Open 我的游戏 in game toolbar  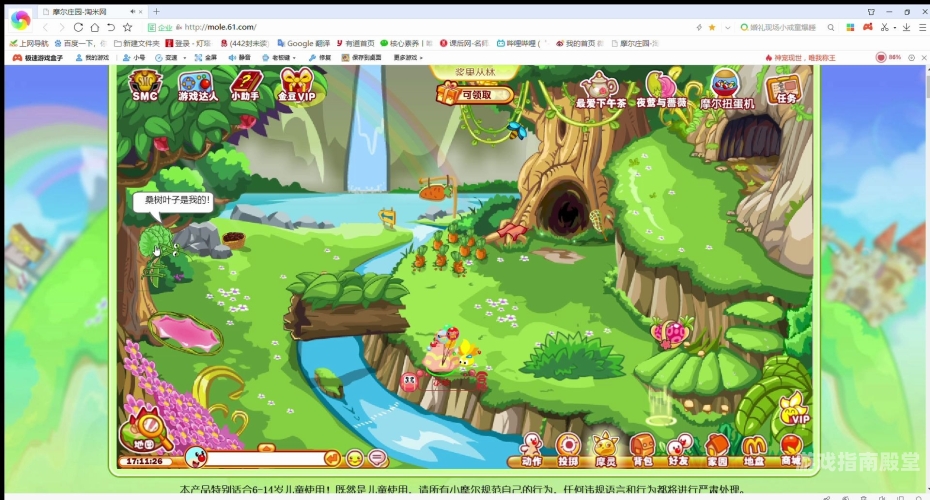click(x=93, y=58)
